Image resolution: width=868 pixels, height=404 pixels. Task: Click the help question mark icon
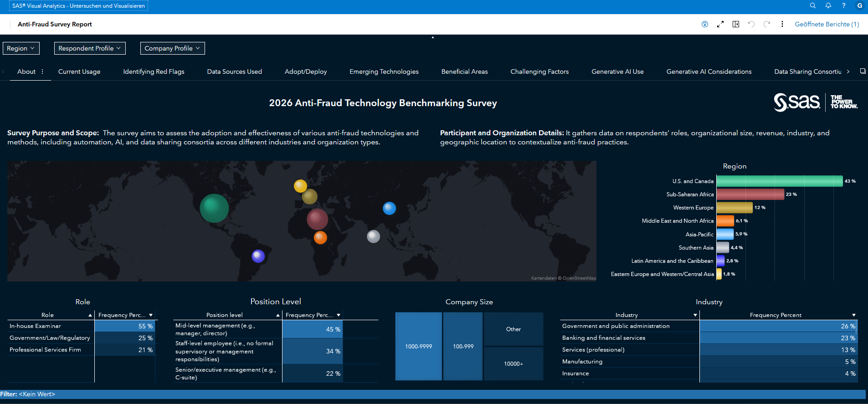(843, 5)
